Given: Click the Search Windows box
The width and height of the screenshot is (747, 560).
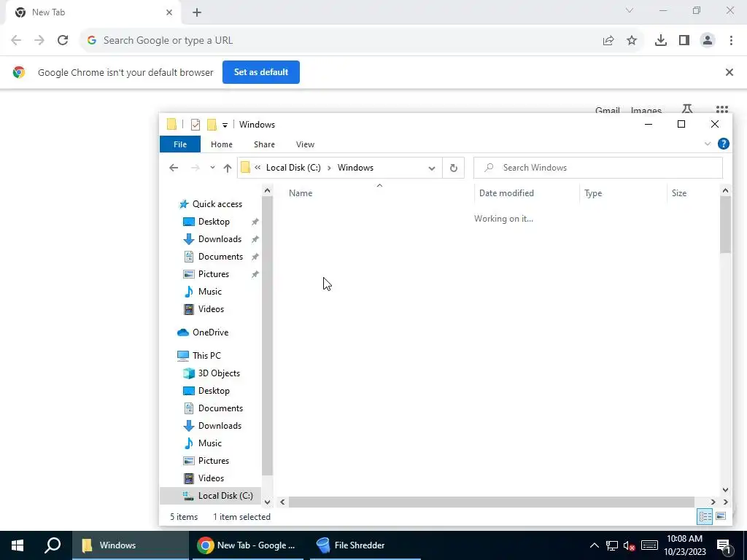Looking at the screenshot, I should (x=598, y=168).
